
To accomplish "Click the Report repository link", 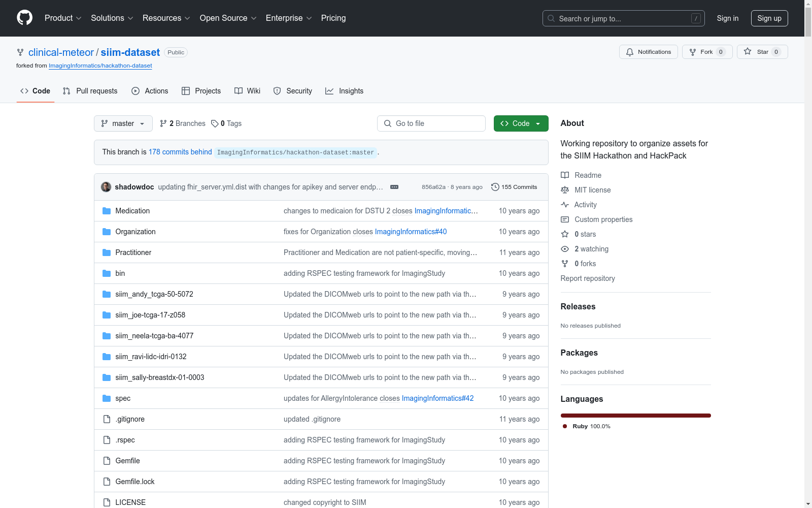I will [x=588, y=278].
